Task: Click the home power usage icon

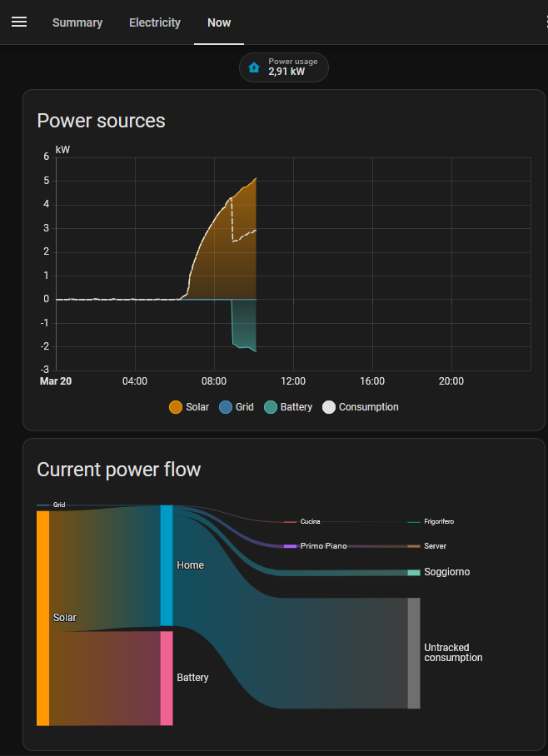Action: click(x=254, y=67)
